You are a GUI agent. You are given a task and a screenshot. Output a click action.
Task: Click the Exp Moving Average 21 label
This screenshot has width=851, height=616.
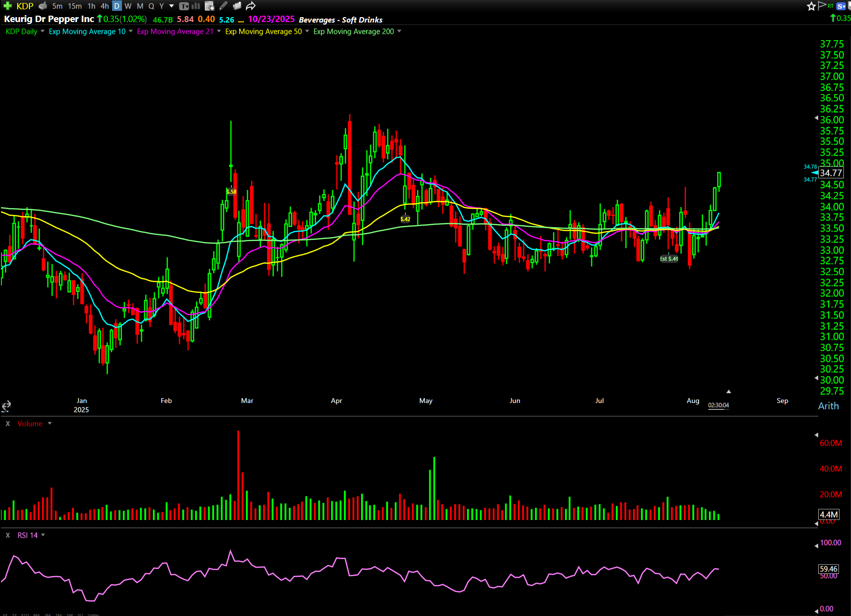(175, 31)
